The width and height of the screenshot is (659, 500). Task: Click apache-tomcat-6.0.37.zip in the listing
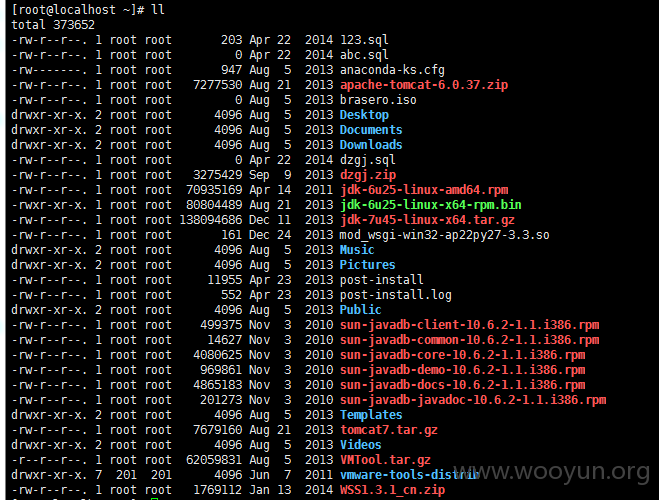pos(424,85)
